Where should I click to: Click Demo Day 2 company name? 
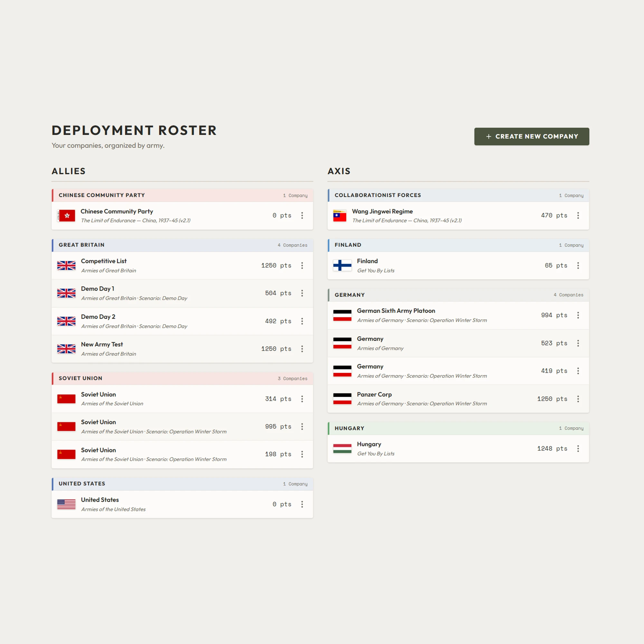click(98, 317)
